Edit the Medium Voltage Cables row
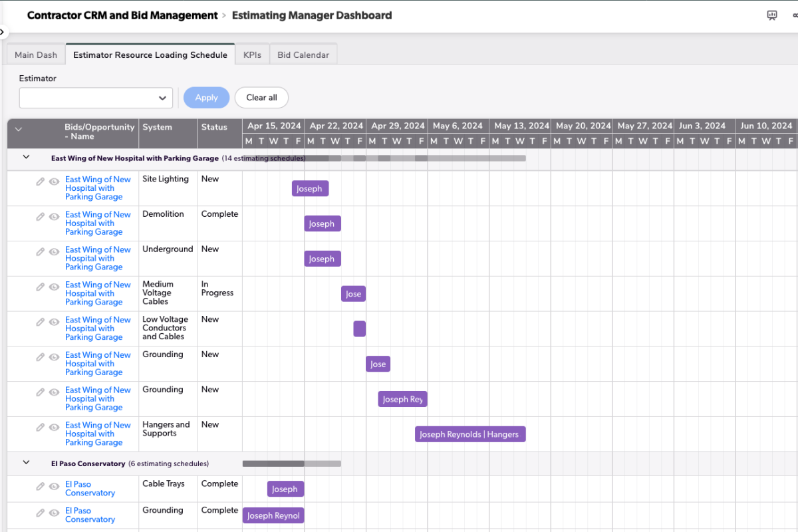The width and height of the screenshot is (798, 532). pos(41,287)
